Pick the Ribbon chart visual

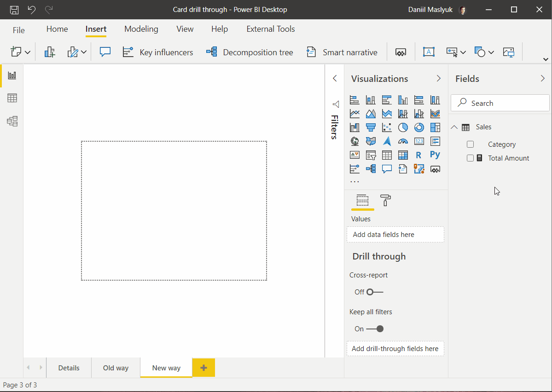(x=435, y=114)
